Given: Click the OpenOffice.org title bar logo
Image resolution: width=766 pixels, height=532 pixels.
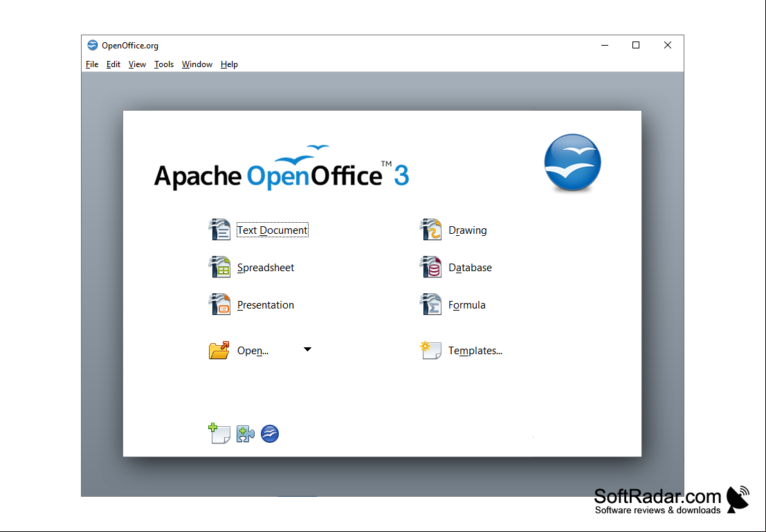Looking at the screenshot, I should pos(92,46).
